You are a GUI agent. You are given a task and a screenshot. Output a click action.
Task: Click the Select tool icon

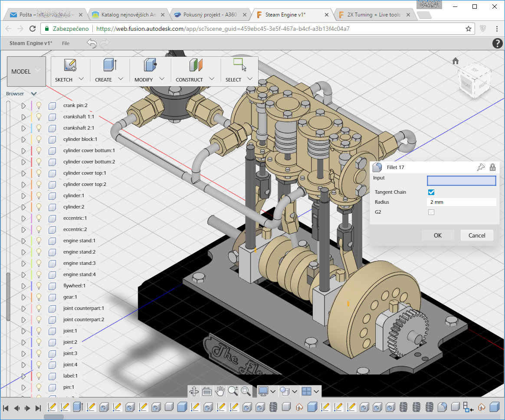tap(239, 65)
